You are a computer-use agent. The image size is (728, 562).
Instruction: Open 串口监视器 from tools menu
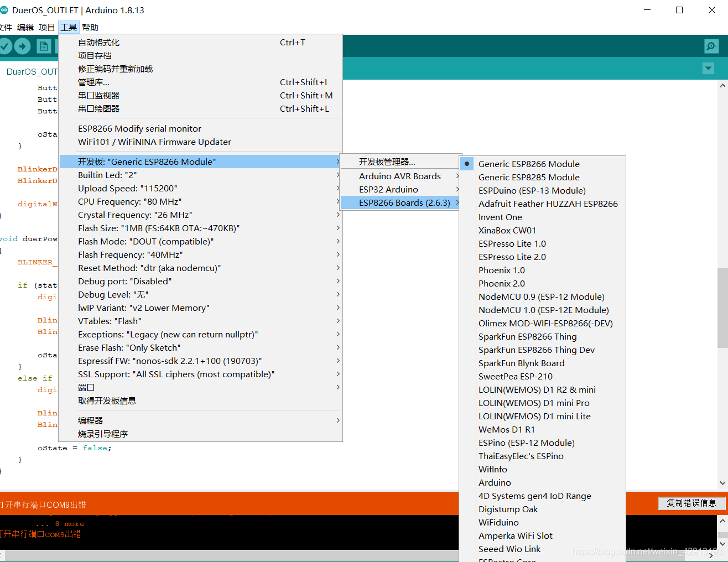[200, 95]
